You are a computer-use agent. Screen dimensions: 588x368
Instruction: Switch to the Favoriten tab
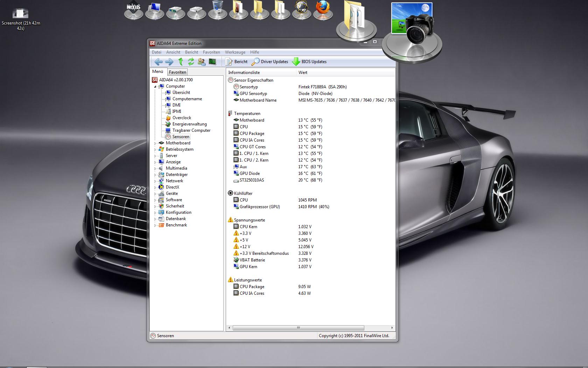[x=177, y=72]
